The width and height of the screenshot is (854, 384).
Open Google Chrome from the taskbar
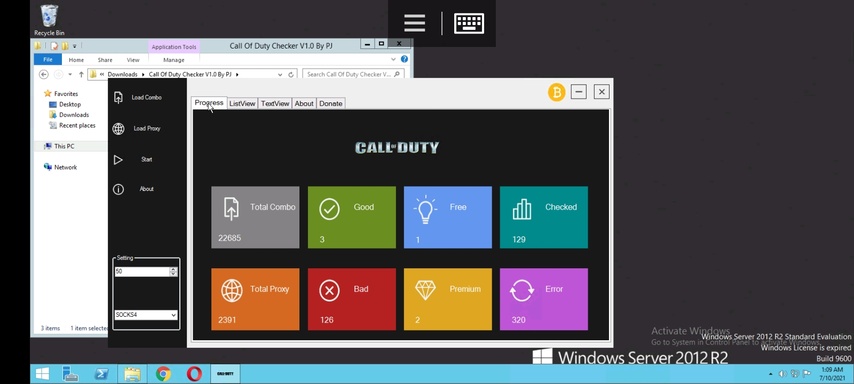163,374
